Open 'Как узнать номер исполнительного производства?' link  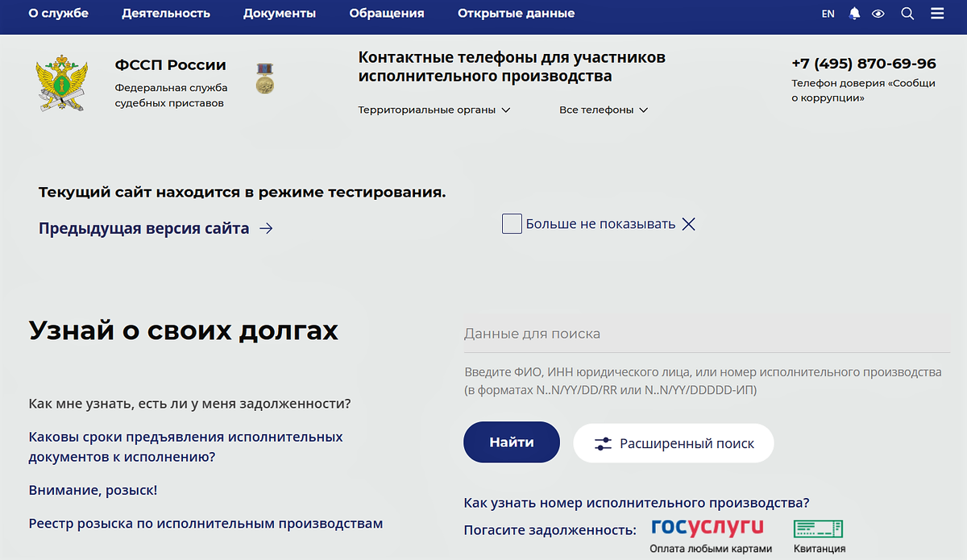pos(637,503)
